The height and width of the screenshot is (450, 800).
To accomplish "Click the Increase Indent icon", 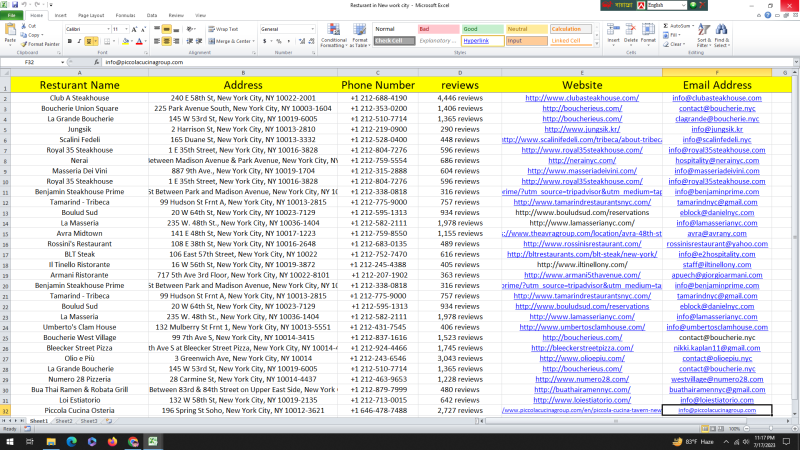I will 199,41.
